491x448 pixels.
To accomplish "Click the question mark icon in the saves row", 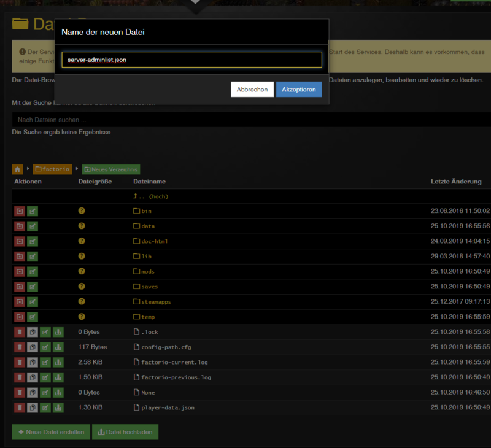I will (82, 287).
